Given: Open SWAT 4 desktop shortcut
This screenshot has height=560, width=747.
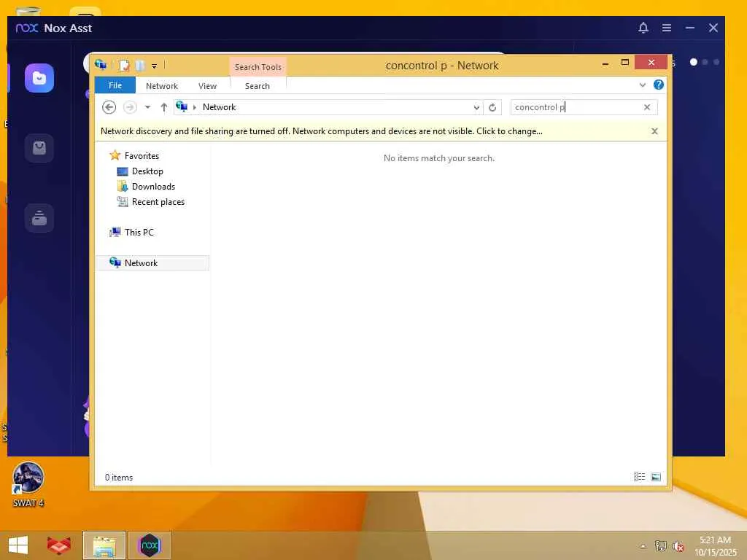Looking at the screenshot, I should [x=28, y=485].
